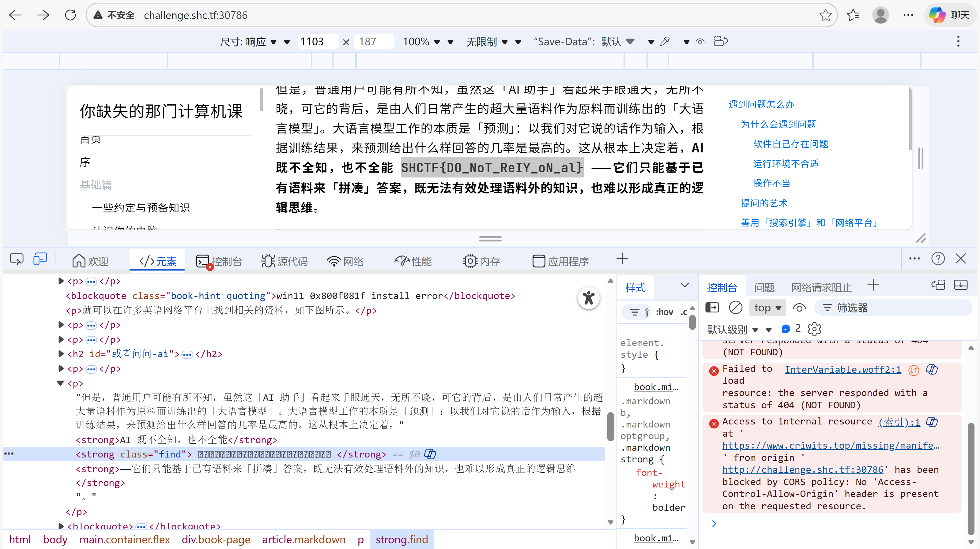
Task: Expand the collapsed p above win11 blockquote
Action: 61,281
